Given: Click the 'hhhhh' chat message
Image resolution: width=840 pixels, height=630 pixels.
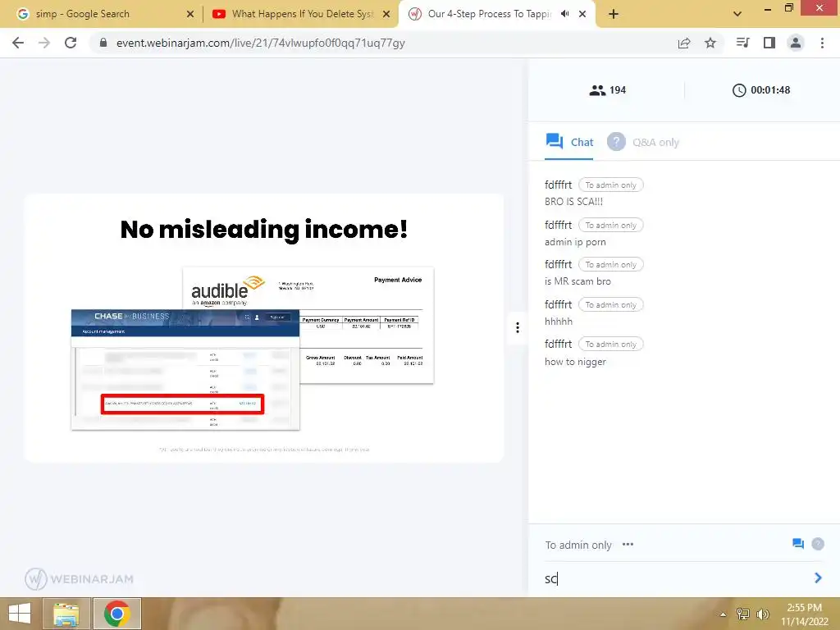Looking at the screenshot, I should point(559,322).
